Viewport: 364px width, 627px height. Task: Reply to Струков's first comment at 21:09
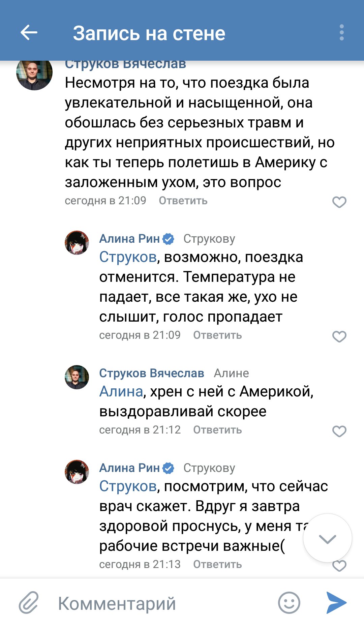[183, 201]
